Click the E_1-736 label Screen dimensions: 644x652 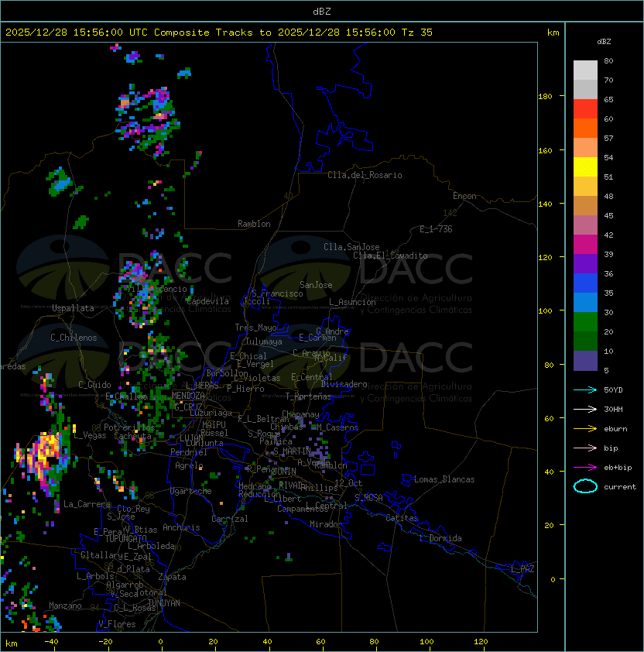436,229
